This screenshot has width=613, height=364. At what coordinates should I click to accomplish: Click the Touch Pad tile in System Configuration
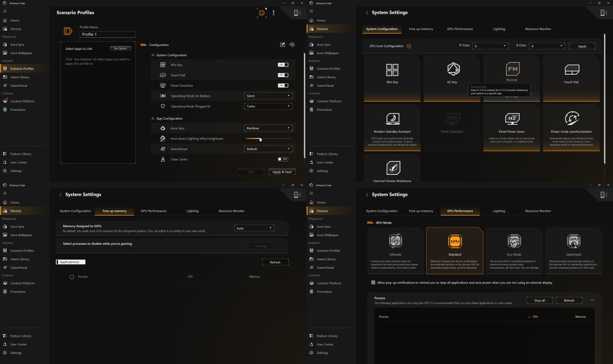point(571,78)
